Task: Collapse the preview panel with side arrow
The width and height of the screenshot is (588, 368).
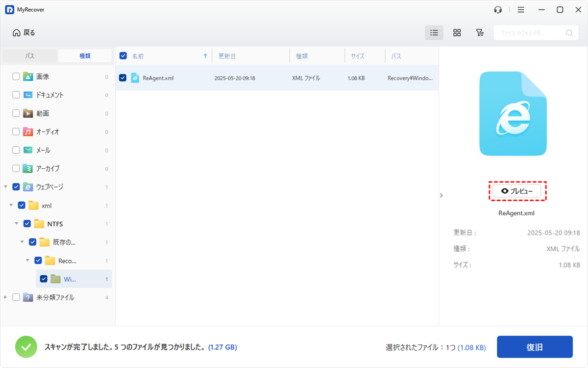Action: [x=441, y=195]
